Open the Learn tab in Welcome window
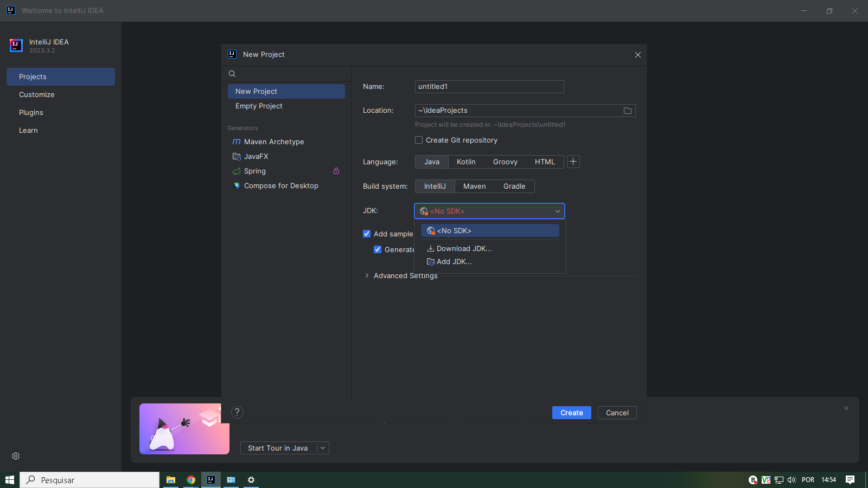 (x=61, y=130)
